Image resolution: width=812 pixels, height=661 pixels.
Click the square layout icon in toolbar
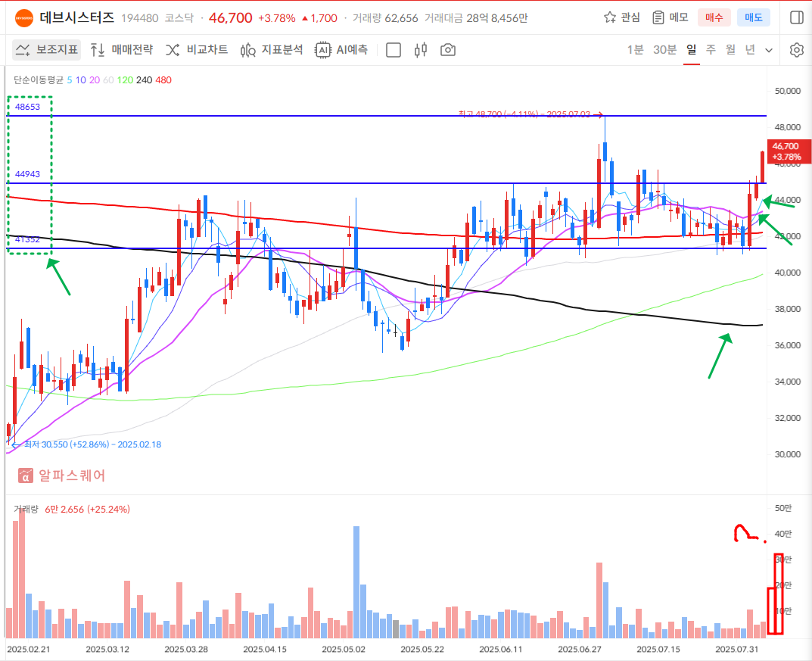click(x=394, y=50)
